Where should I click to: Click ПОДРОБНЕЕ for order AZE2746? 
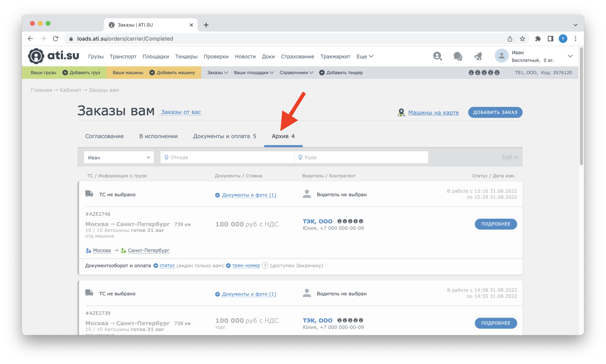click(496, 224)
